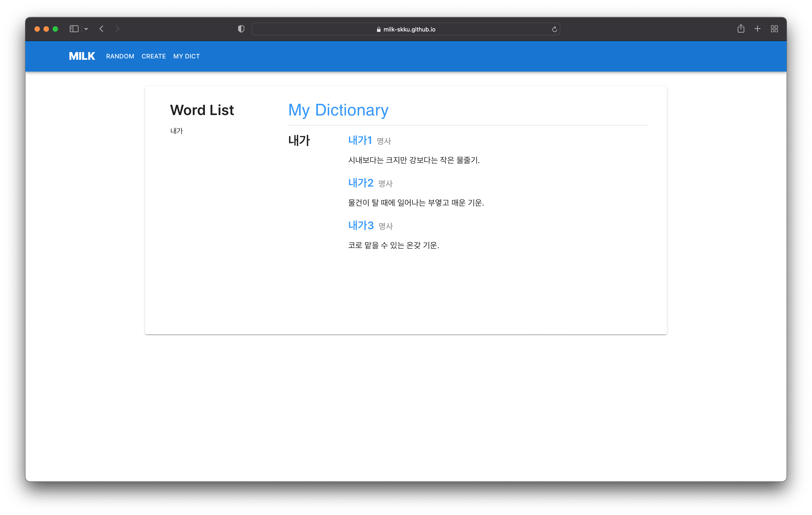Select 내가 in the Word List
Viewport: 812px width, 515px height.
coord(176,131)
